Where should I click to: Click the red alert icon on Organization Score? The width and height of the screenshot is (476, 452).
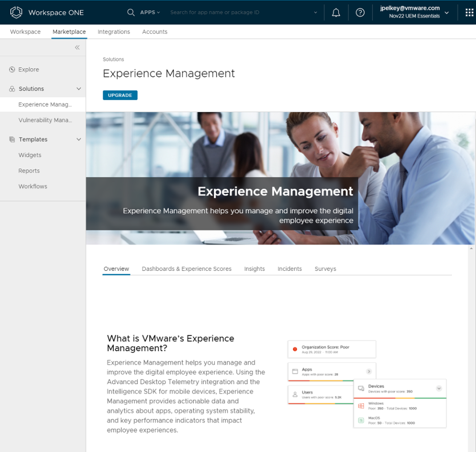295,349
